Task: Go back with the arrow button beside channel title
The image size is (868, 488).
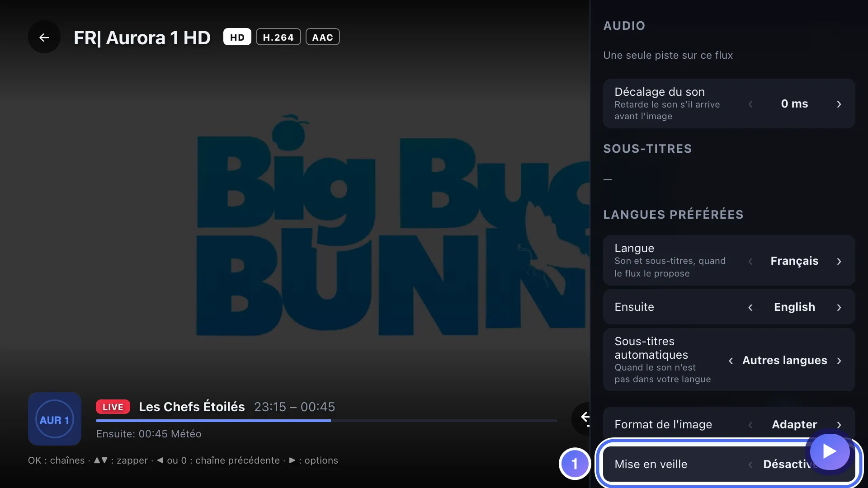Action: [44, 38]
